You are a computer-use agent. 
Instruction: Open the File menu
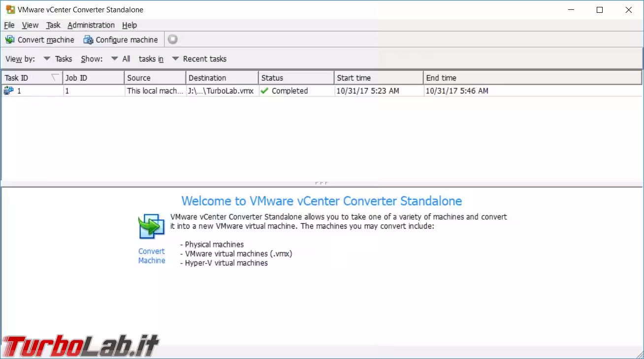click(9, 25)
